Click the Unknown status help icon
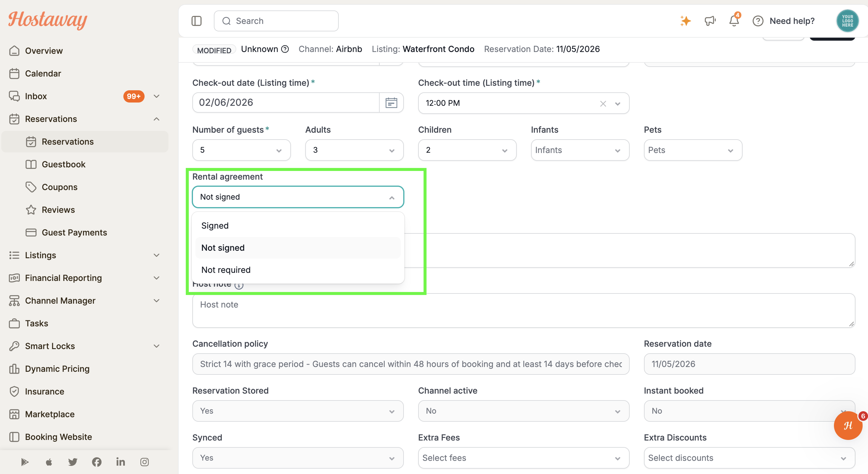The image size is (868, 474). 285,49
